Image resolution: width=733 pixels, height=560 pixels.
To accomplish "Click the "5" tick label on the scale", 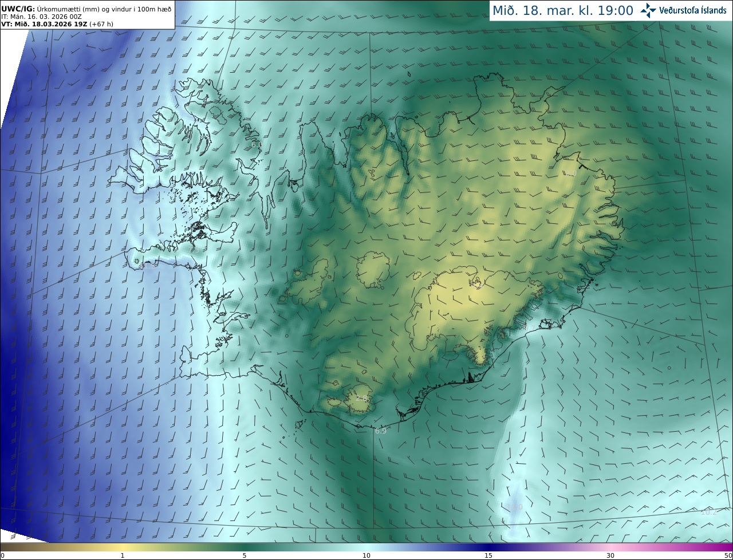I will tap(245, 555).
